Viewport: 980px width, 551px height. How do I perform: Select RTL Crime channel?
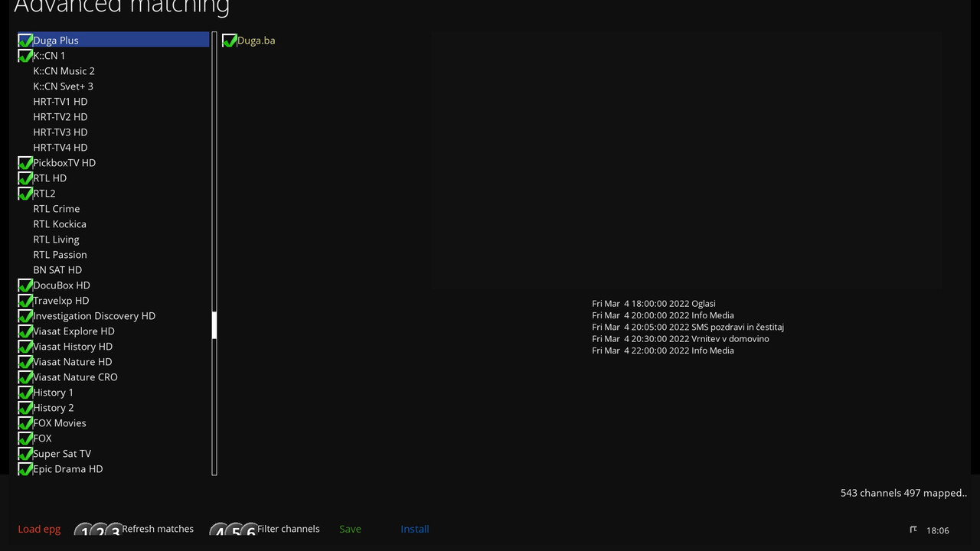[113, 208]
